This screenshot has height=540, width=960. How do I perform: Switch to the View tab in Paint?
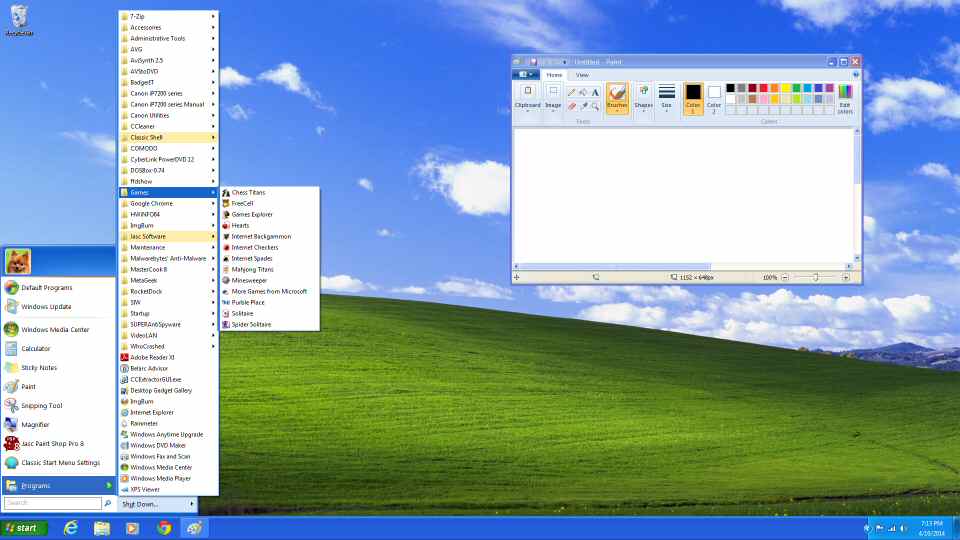pyautogui.click(x=582, y=75)
